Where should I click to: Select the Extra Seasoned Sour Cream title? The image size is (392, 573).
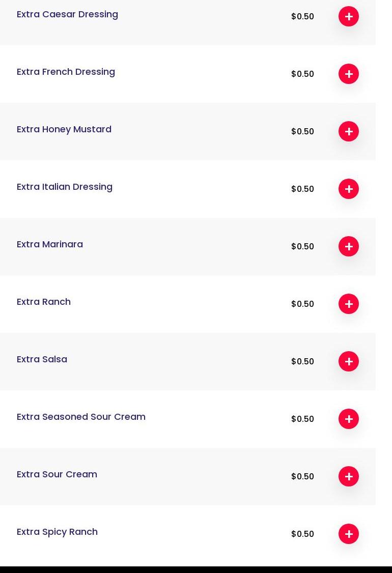point(81,417)
